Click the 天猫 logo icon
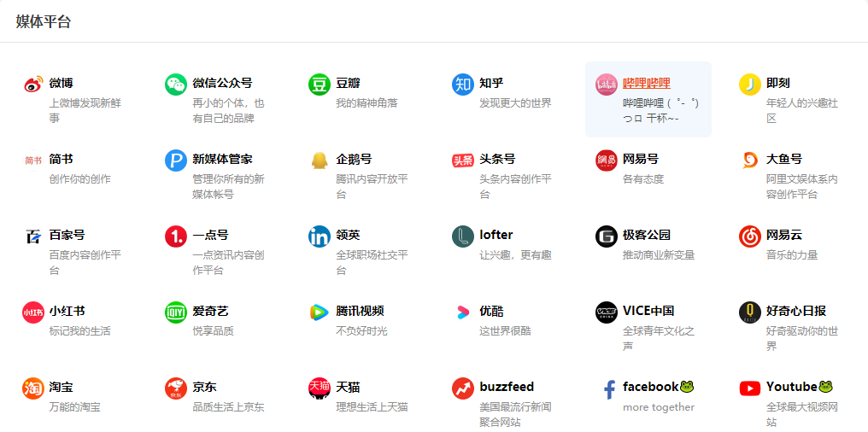Image resolution: width=868 pixels, height=432 pixels. coord(320,388)
